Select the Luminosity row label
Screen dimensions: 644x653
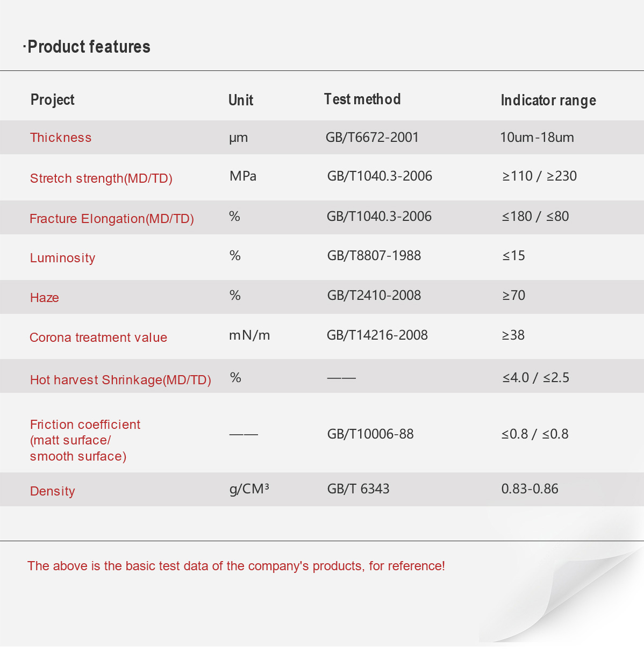[62, 258]
